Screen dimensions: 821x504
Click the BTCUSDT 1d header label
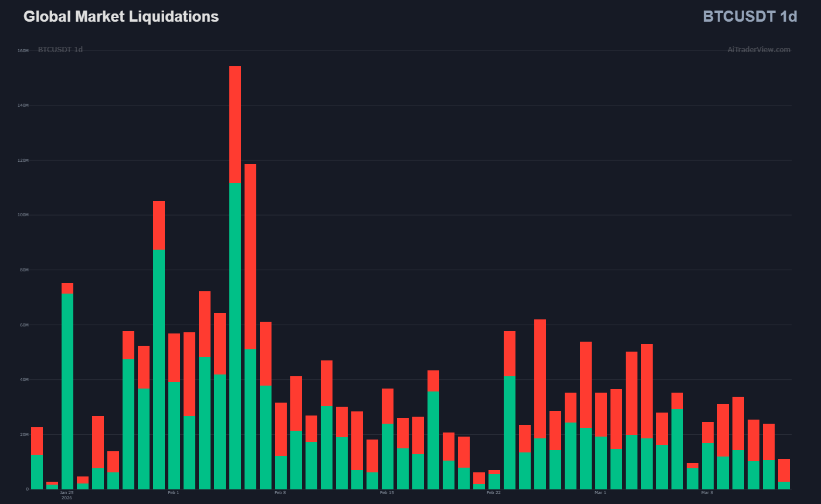pos(749,17)
